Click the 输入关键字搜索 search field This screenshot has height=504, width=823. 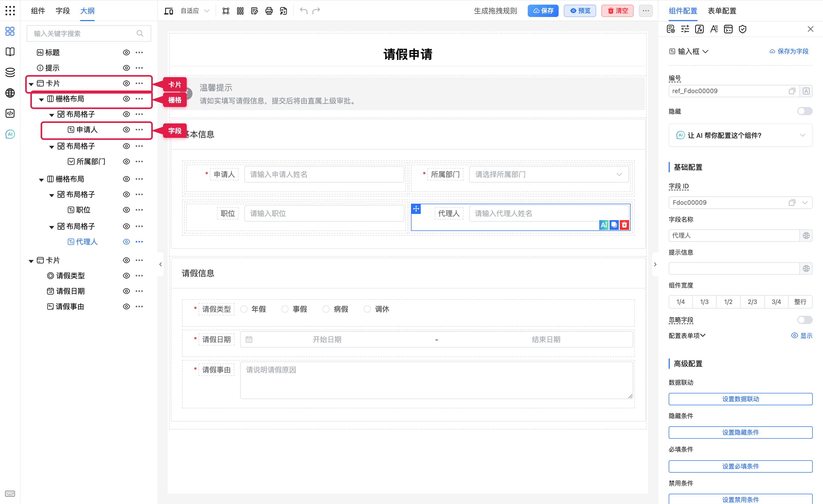pyautogui.click(x=89, y=33)
